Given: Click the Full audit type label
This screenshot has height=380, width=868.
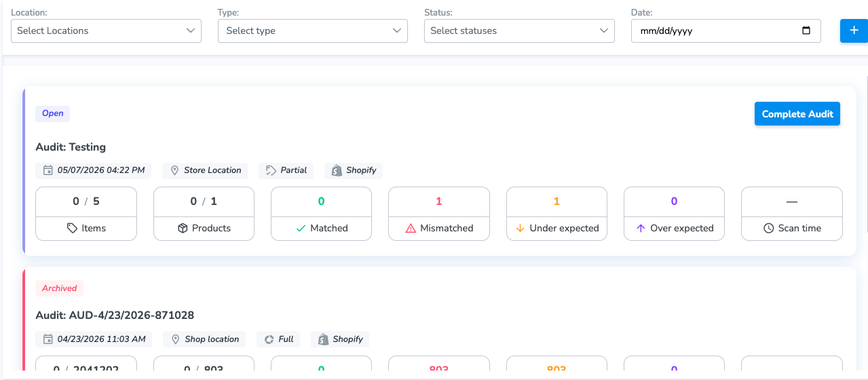Looking at the screenshot, I should click(x=286, y=339).
